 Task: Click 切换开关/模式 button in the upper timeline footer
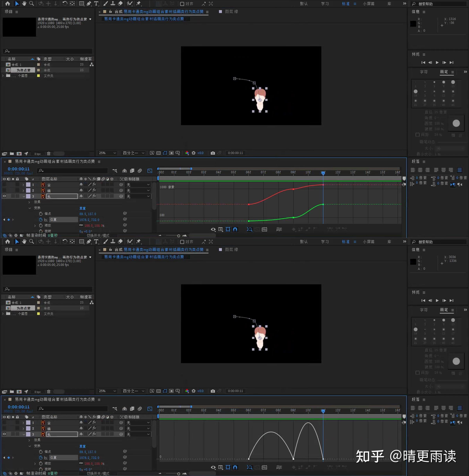click(x=98, y=235)
